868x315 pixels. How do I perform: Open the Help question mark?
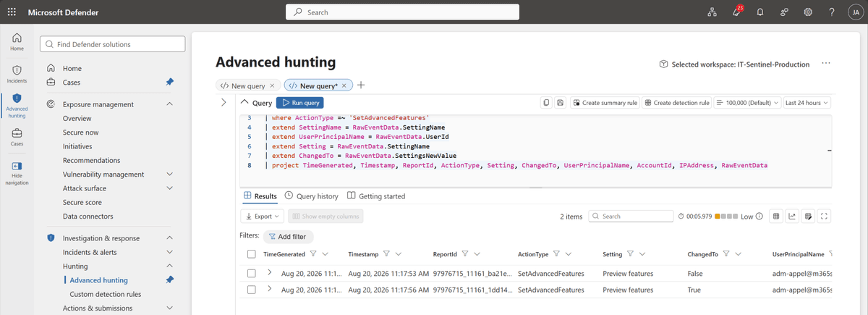click(832, 12)
